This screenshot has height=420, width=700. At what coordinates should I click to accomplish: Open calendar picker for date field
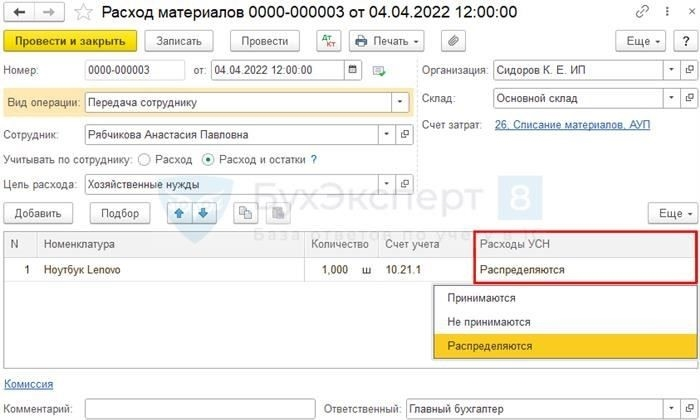pyautogui.click(x=353, y=70)
